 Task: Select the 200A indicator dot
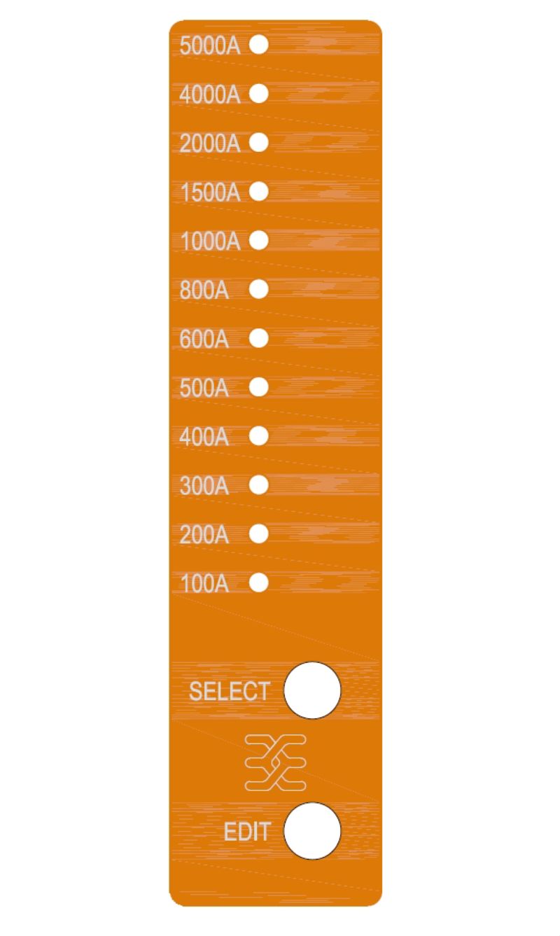259,533
